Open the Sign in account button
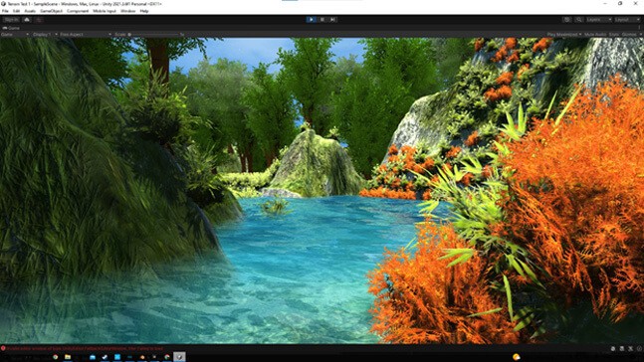644x362 pixels. (x=11, y=19)
